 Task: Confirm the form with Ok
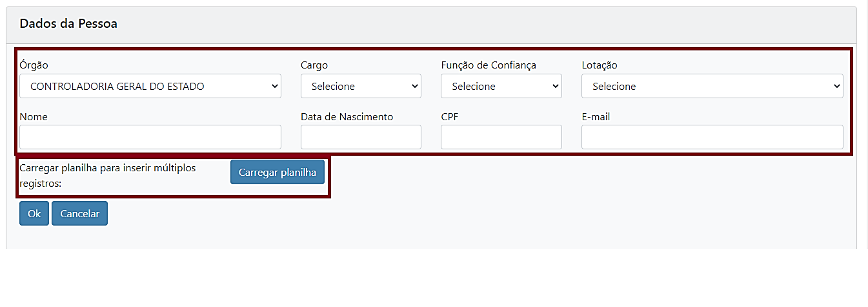tap(34, 214)
